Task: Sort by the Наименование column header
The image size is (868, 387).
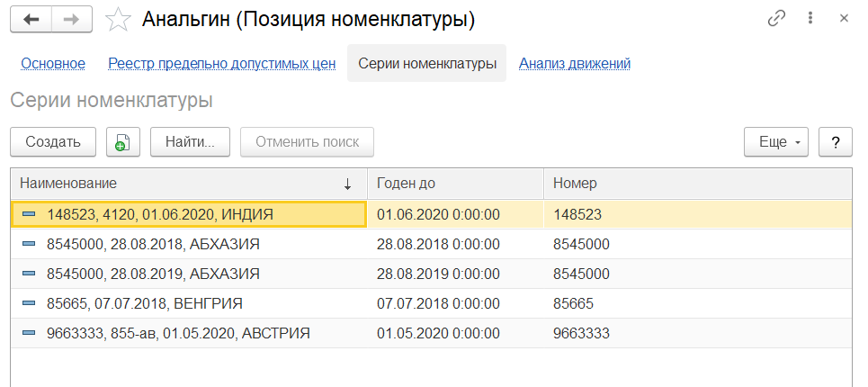Action: (x=180, y=184)
